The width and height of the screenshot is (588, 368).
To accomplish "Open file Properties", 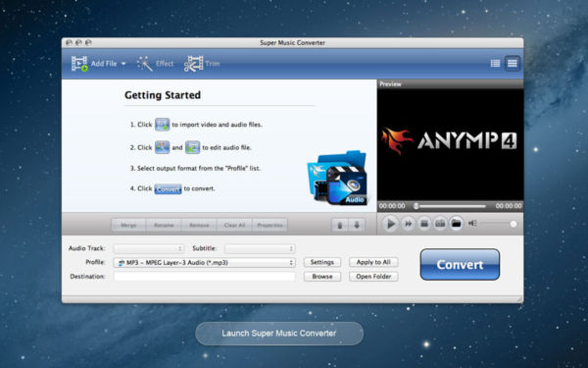I will (x=269, y=226).
